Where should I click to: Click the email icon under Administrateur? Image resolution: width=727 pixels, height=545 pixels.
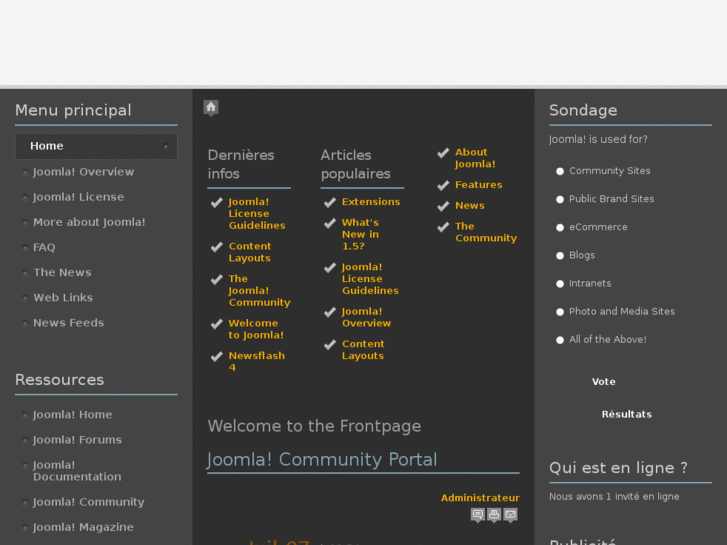click(x=510, y=515)
